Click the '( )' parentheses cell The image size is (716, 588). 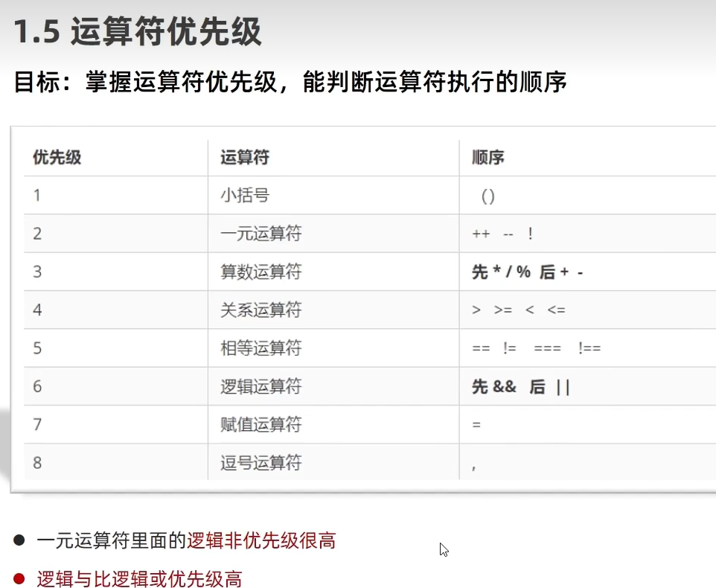488,196
